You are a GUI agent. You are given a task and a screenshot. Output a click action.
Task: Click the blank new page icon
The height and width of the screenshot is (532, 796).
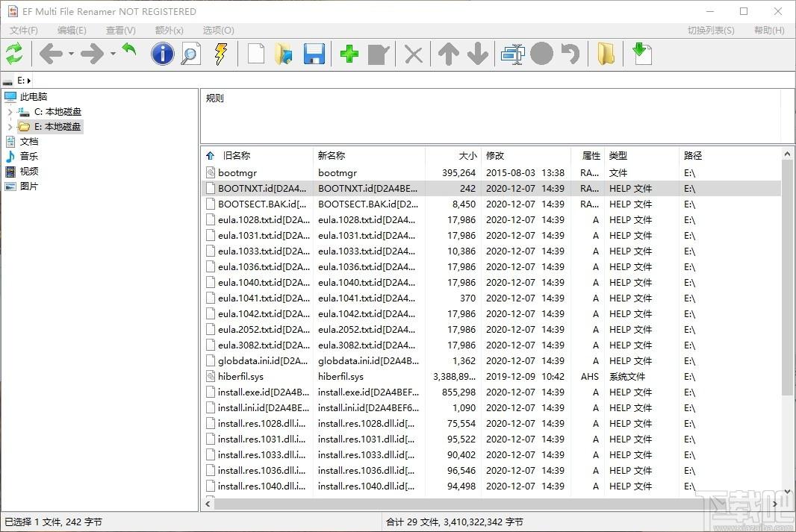(x=256, y=54)
